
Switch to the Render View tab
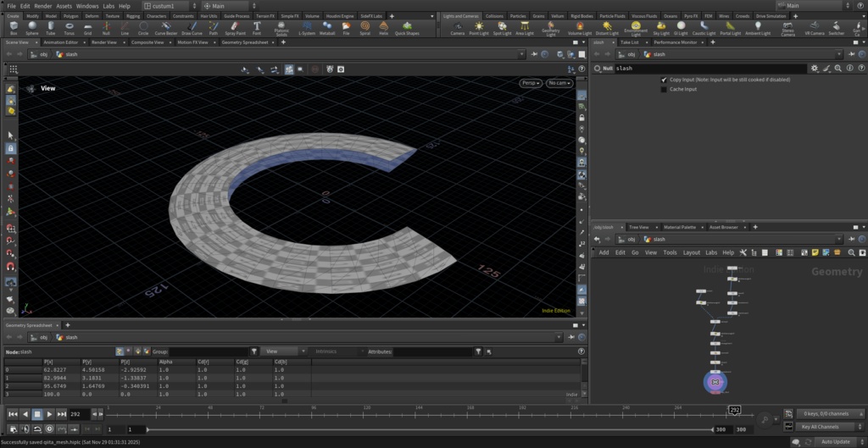click(x=104, y=42)
